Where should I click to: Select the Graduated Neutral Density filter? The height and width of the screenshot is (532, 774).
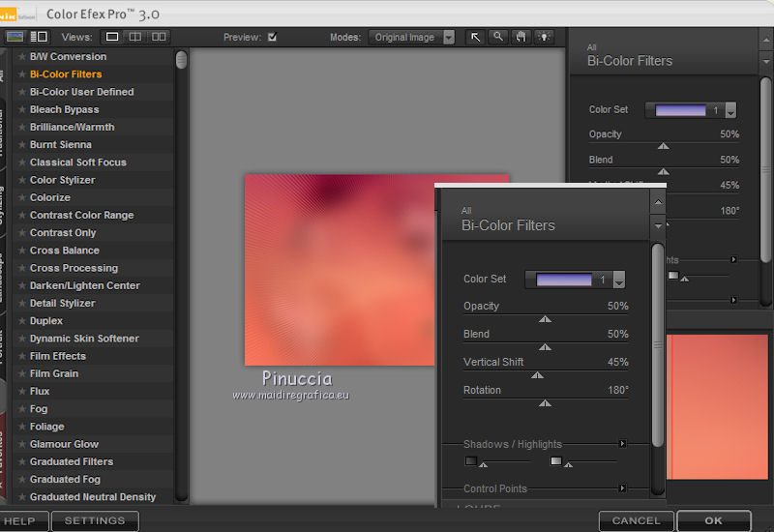[92, 497]
